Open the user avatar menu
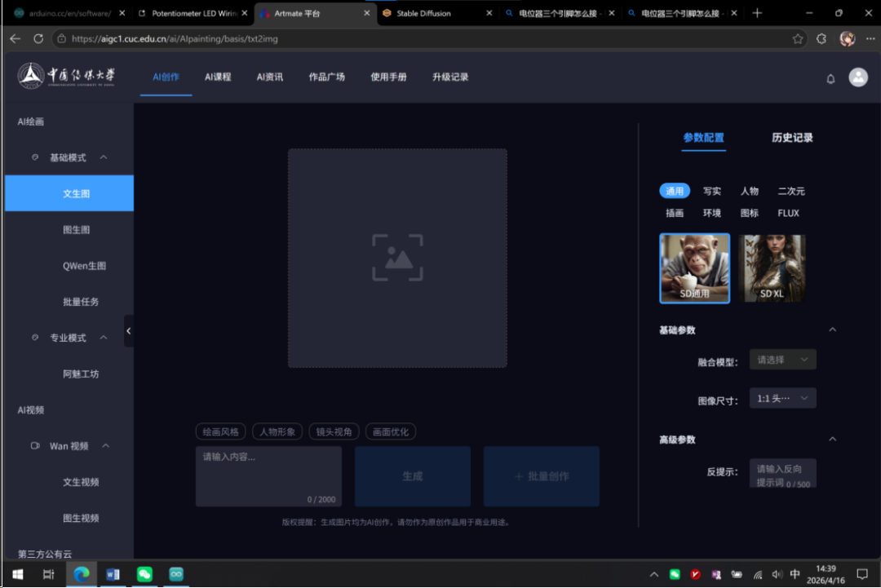Screen dimensions: 881x588 click(x=858, y=77)
